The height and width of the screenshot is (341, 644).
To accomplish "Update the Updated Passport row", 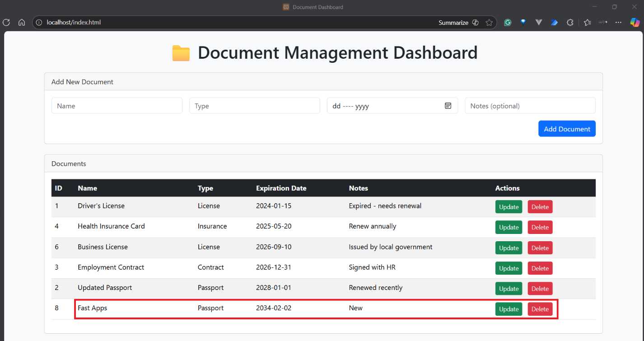I will click(509, 289).
